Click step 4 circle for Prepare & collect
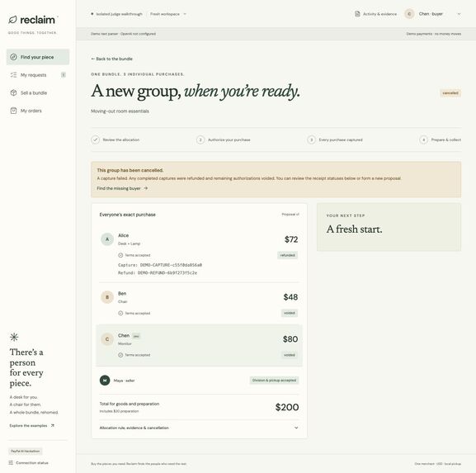 423,140
